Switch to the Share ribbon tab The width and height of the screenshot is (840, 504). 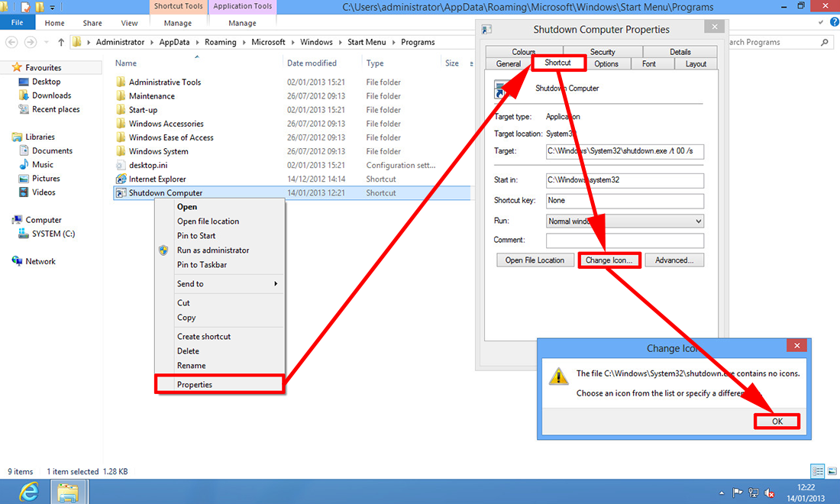92,23
